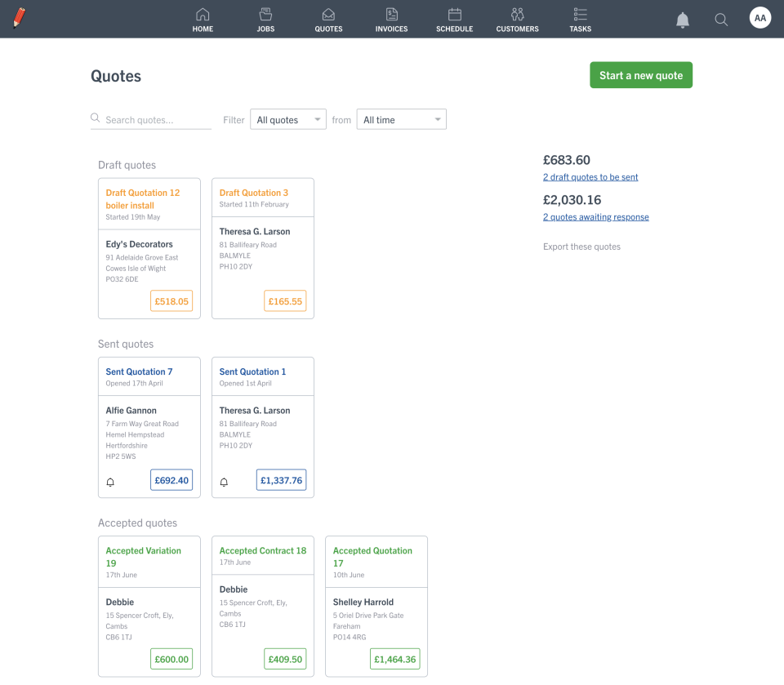Follow the '2 draft quotes to be sent' link
Image resolution: width=784 pixels, height=685 pixels.
(590, 177)
